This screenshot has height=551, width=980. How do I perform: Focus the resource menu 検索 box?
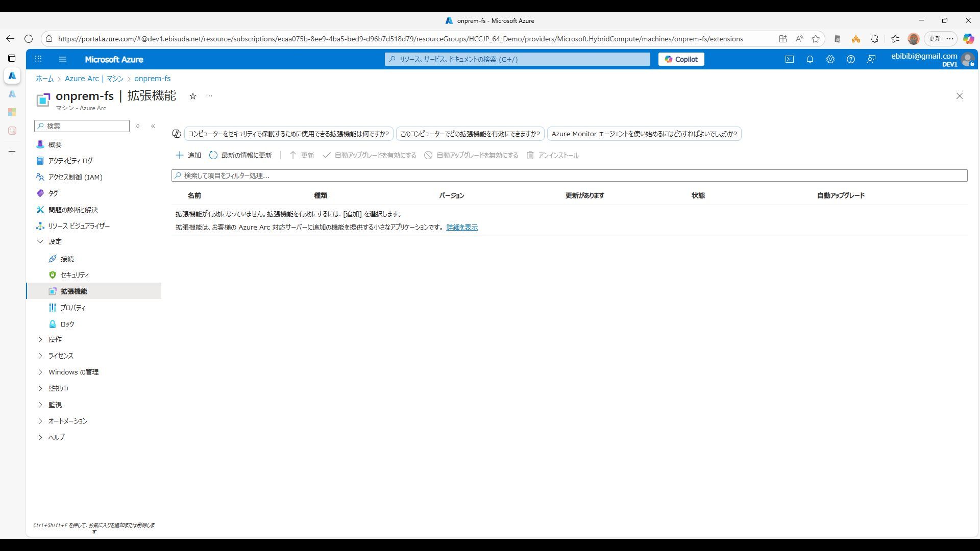pyautogui.click(x=82, y=126)
